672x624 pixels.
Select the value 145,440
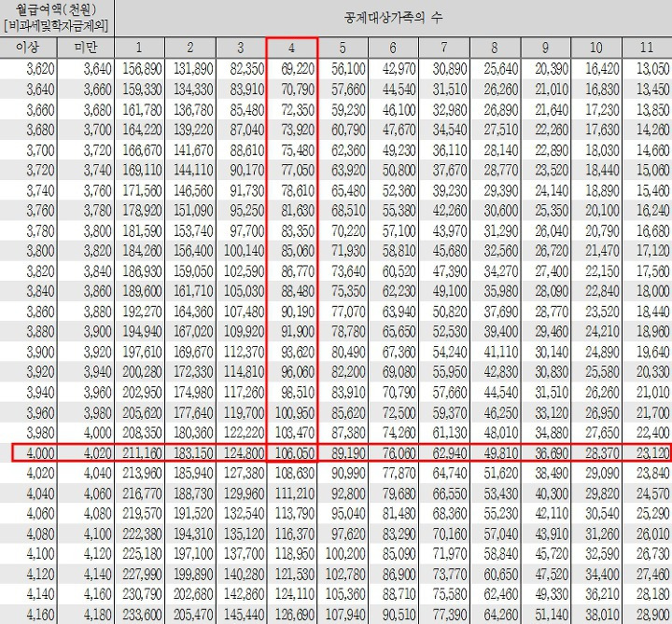[x=242, y=615]
